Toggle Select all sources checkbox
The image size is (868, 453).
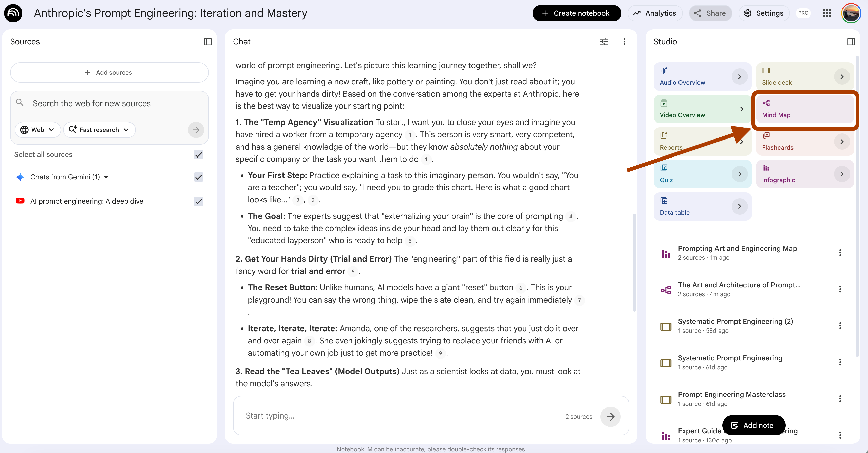[198, 155]
